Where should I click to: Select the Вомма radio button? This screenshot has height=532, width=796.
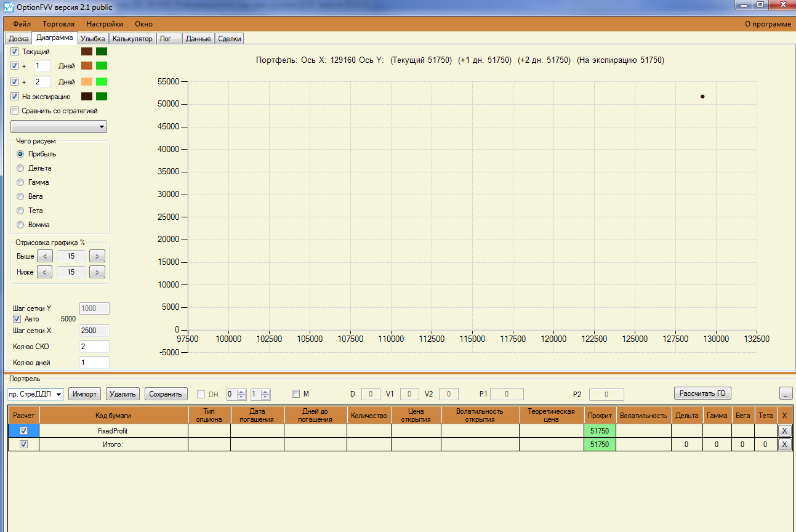click(20, 225)
